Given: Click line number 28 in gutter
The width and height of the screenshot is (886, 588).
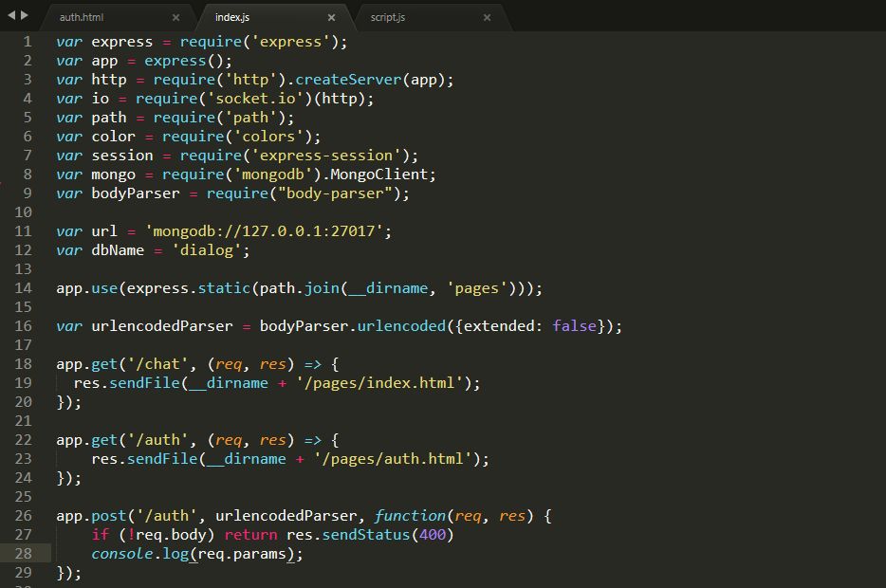Looking at the screenshot, I should [x=23, y=554].
